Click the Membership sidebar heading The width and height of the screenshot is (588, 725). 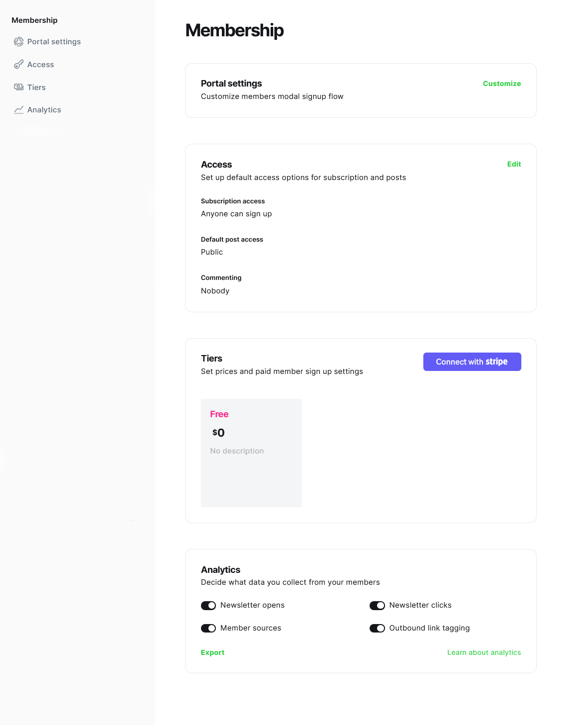point(34,20)
